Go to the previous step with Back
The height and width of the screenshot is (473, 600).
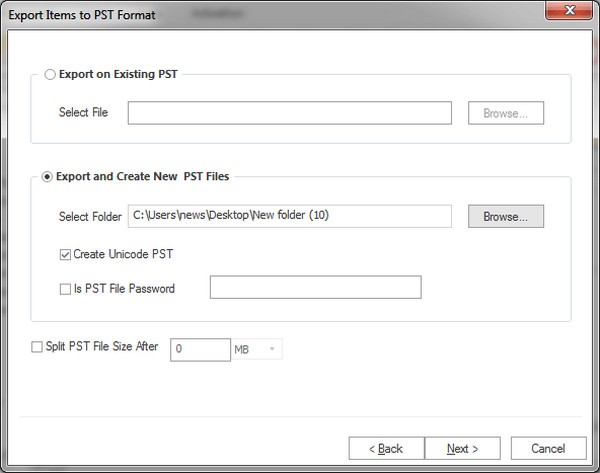(386, 448)
